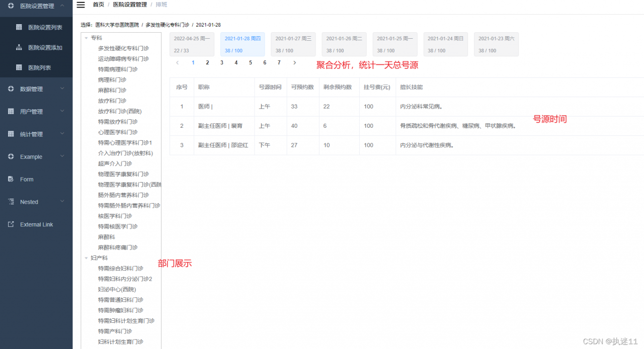The width and height of the screenshot is (644, 349).
Task: Click the 2022-04-25 周一 date card
Action: pos(191,44)
